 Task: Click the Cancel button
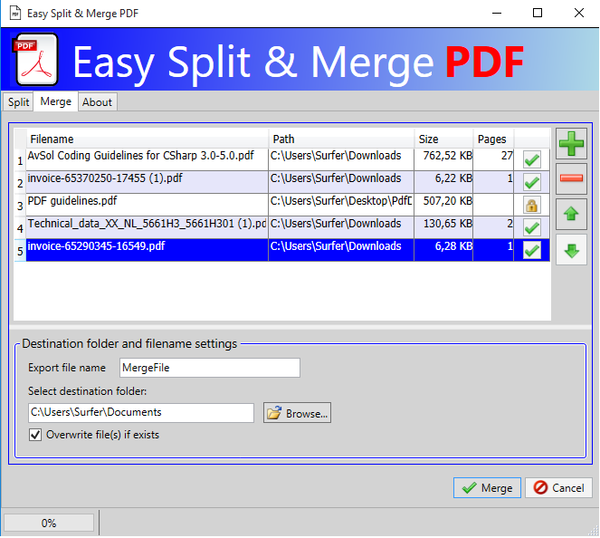point(559,487)
